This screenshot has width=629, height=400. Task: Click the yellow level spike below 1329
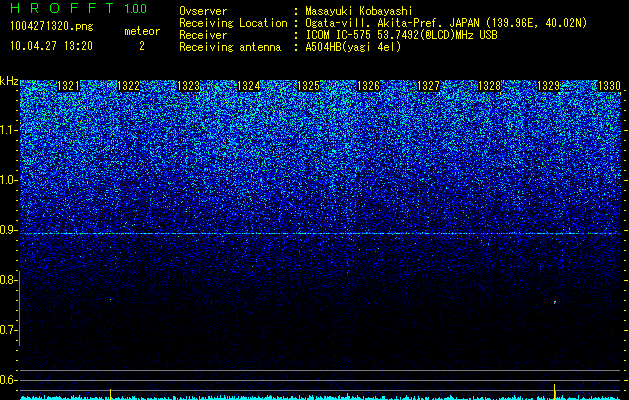click(x=554, y=391)
